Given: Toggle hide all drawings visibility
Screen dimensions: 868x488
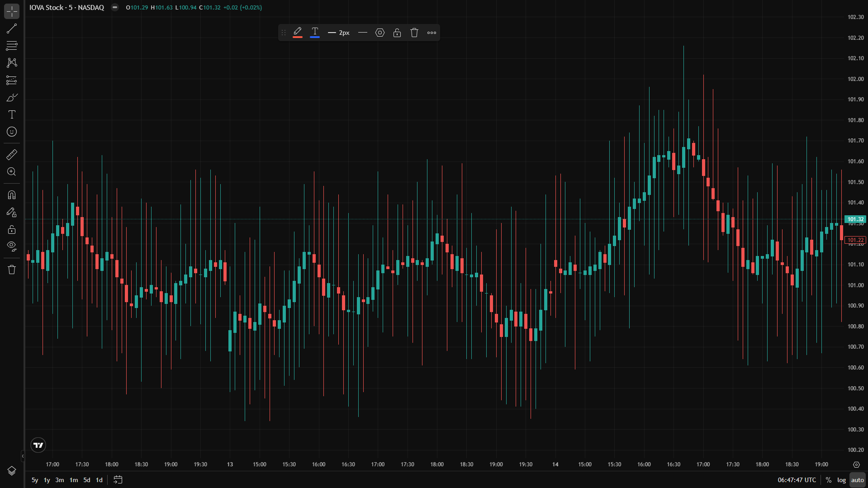Looking at the screenshot, I should [x=11, y=246].
